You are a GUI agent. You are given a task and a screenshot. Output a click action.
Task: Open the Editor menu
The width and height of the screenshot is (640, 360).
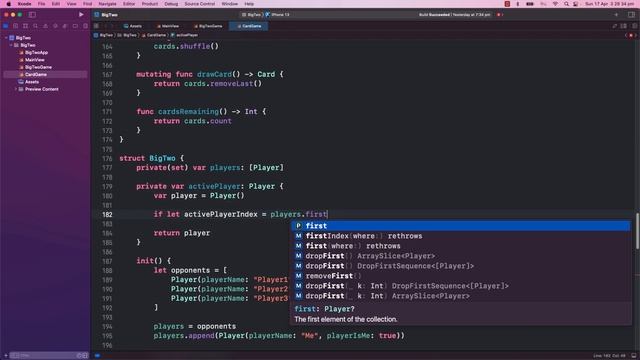(129, 4)
